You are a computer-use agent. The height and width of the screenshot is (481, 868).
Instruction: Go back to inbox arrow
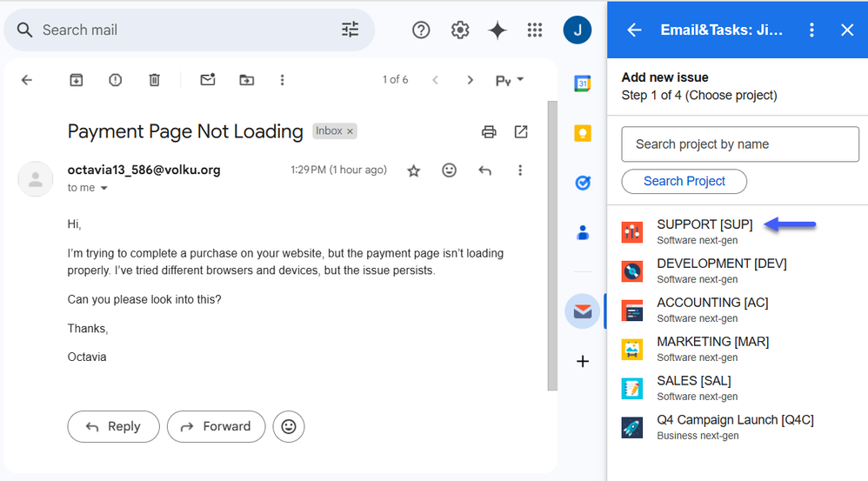[27, 80]
